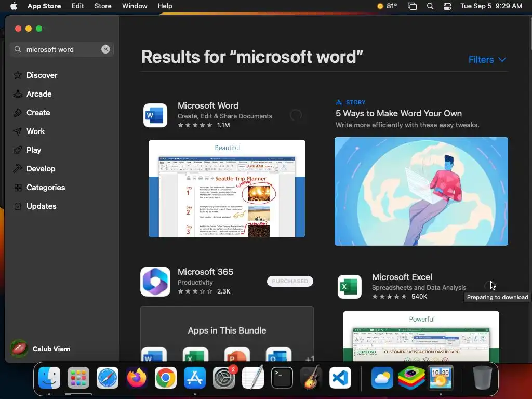Viewport: 532px width, 399px height.
Task: Open the Apple menu
Action: tap(14, 6)
